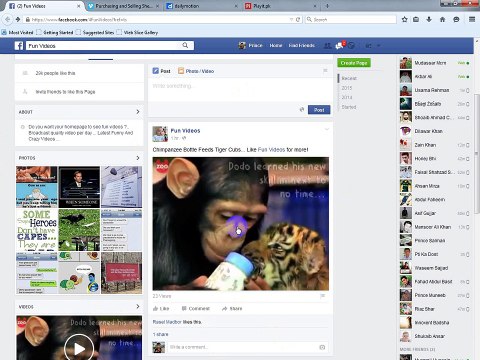Click the Facebook search box
Screen dimensions: 480x360
(109, 45)
